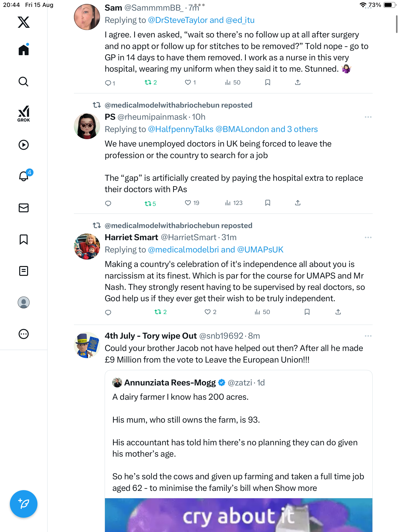Open the Grok assistant icon
This screenshot has height=532, width=399.
pos(24,114)
